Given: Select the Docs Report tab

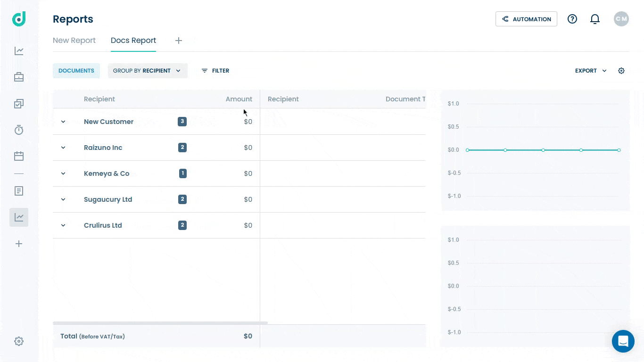Looking at the screenshot, I should click(x=133, y=41).
